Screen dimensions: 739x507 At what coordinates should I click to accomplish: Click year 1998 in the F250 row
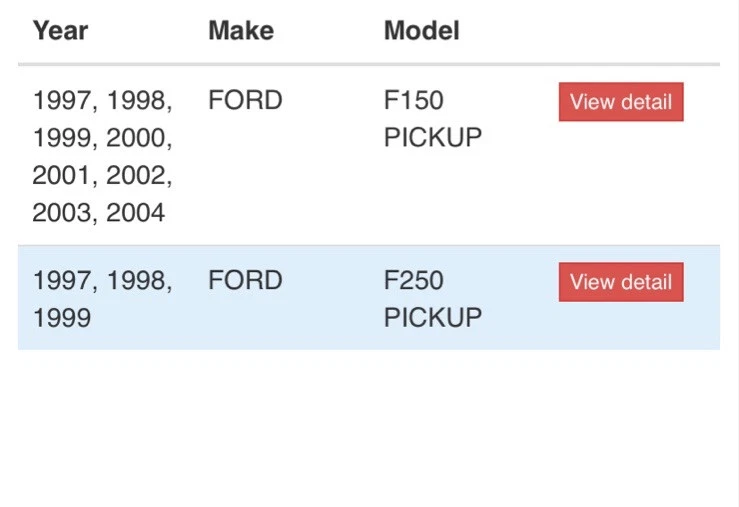point(139,280)
